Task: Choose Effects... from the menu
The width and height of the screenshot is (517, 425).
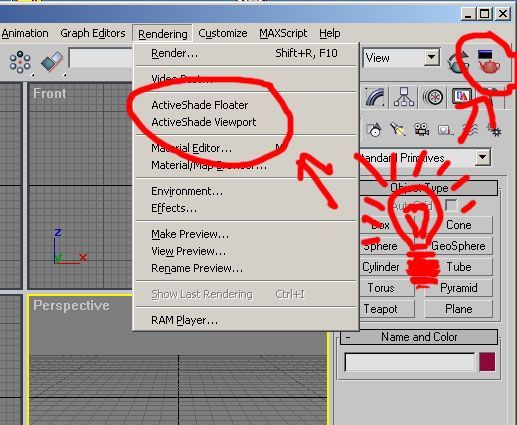Action: [246, 208]
